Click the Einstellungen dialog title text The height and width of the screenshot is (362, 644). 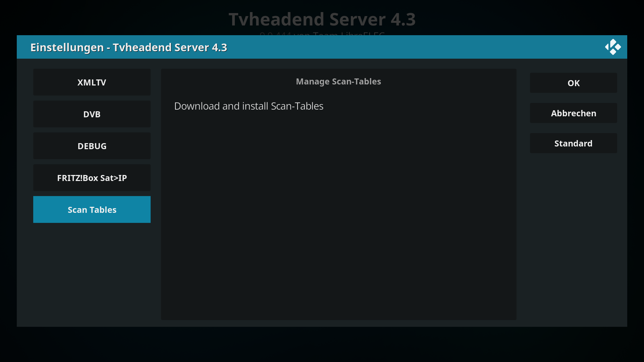129,47
